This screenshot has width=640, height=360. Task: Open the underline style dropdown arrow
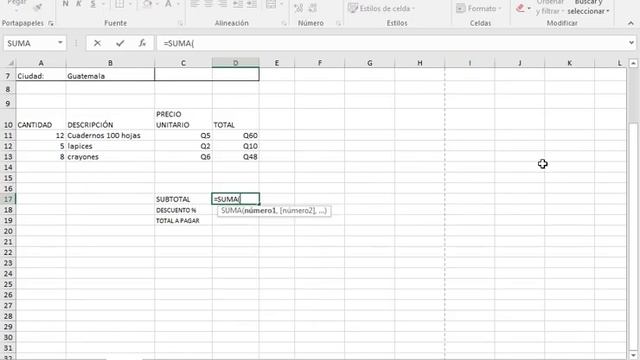[103, 4]
